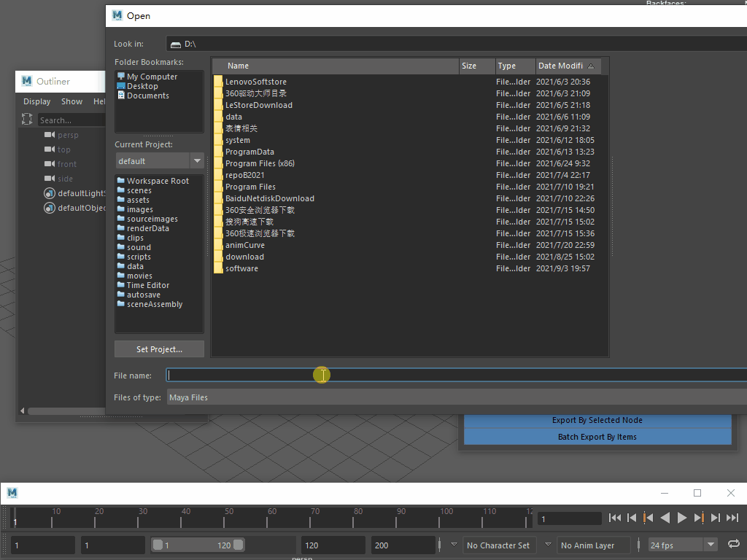The image size is (747, 560).
Task: Click the persp camera icon in Outliner
Action: point(50,135)
